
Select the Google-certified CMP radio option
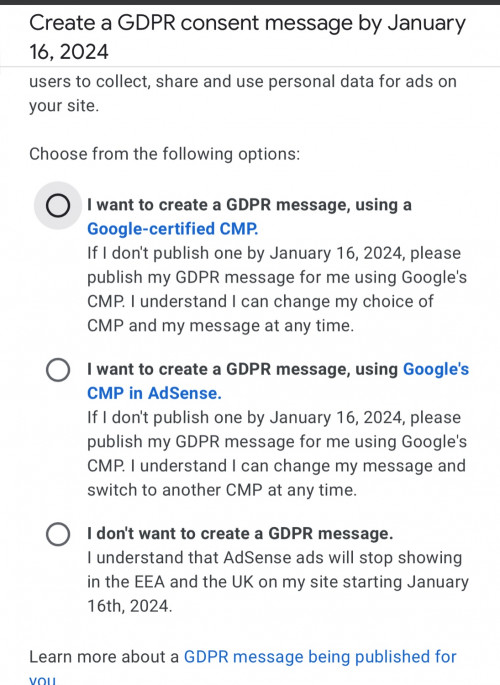[58, 205]
